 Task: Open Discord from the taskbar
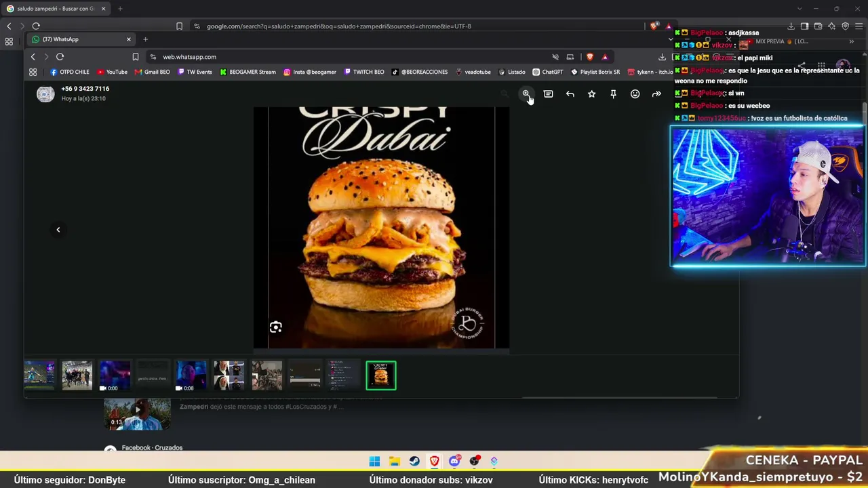(454, 462)
